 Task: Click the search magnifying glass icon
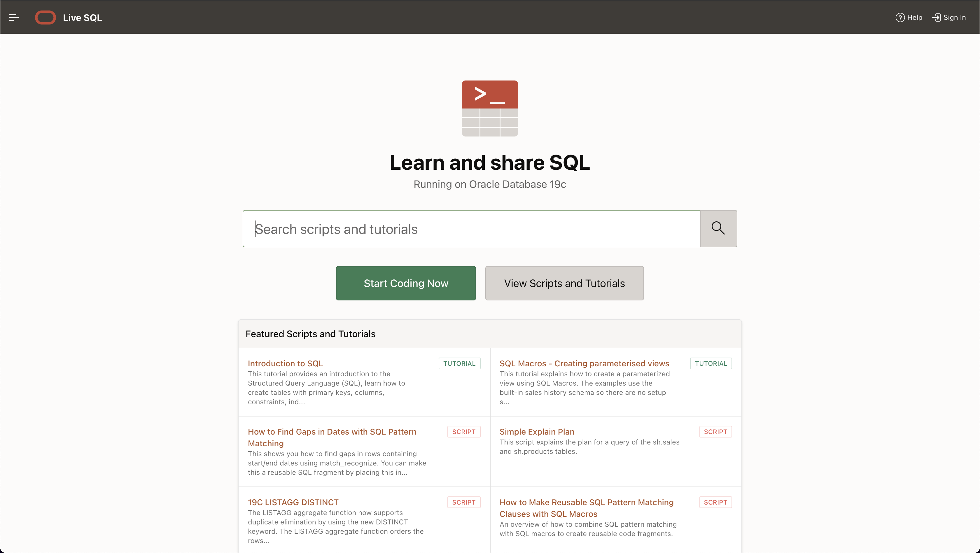point(718,228)
